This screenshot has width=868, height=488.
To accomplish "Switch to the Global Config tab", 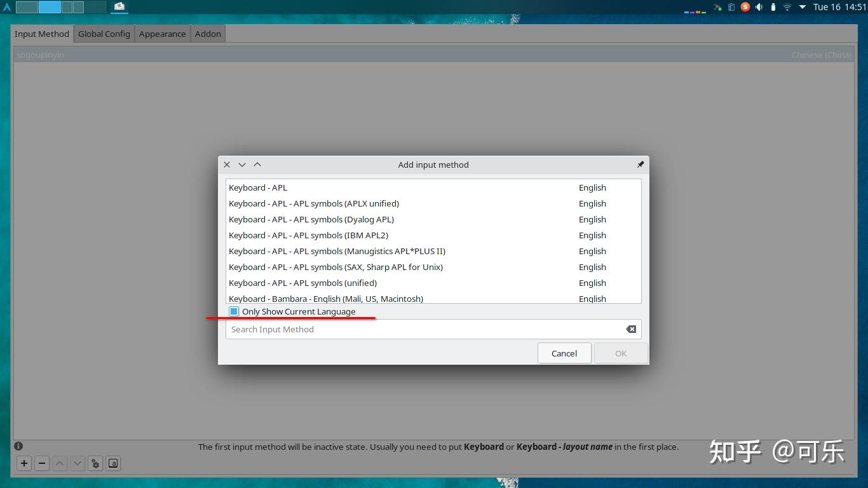I will click(104, 34).
